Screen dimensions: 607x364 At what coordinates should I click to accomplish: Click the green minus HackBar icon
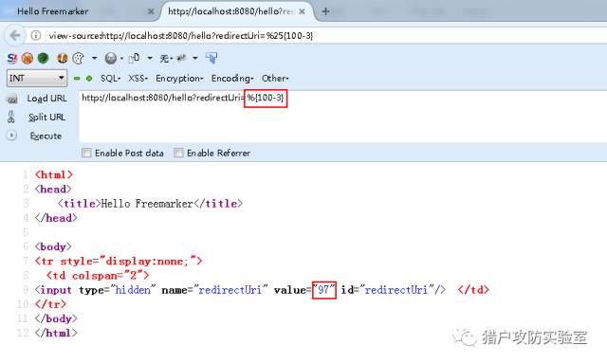77,79
